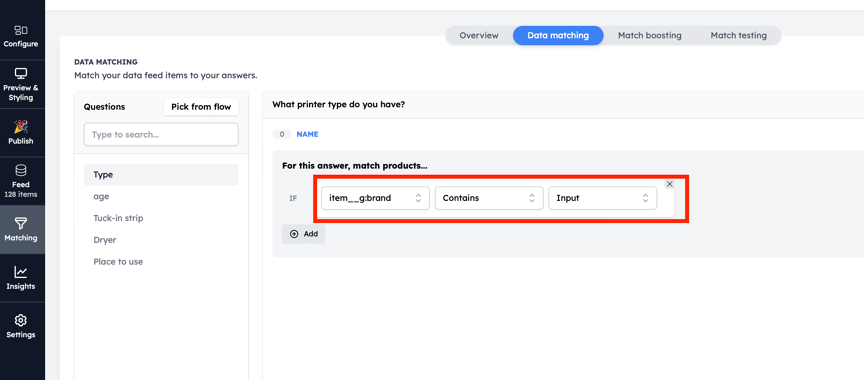Open Preview & Styling in sidebar
The image size is (864, 380).
[x=21, y=84]
